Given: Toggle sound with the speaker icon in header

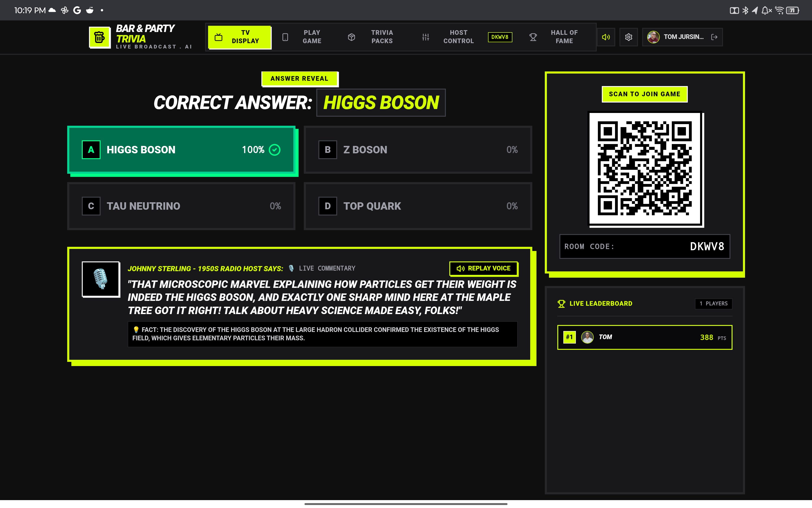Looking at the screenshot, I should click(x=606, y=37).
